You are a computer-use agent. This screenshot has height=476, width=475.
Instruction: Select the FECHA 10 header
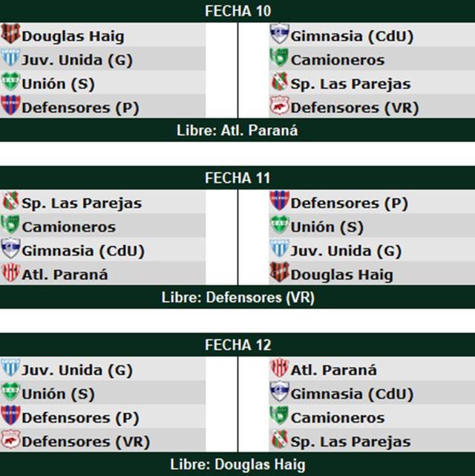[x=237, y=11]
